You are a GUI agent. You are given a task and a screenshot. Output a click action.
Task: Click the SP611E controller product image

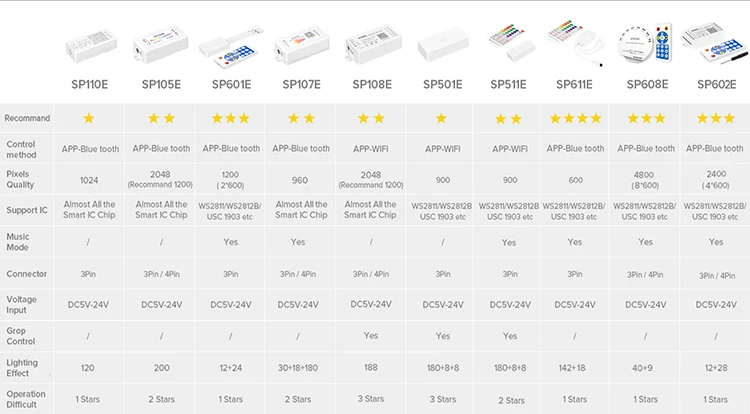pyautogui.click(x=574, y=42)
